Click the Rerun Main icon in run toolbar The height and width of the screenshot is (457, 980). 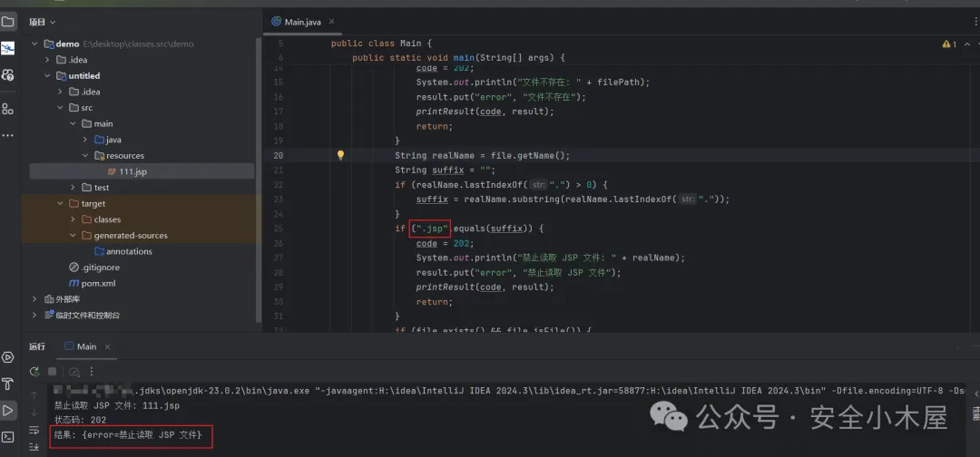(x=34, y=372)
